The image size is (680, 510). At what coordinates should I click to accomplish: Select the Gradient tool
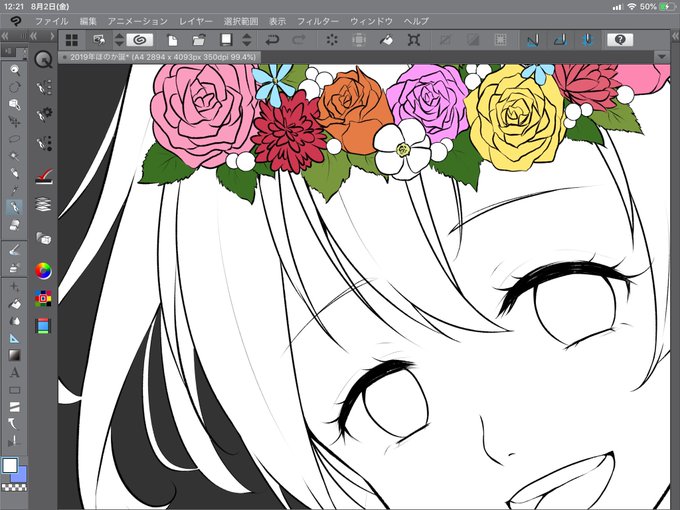[15, 356]
